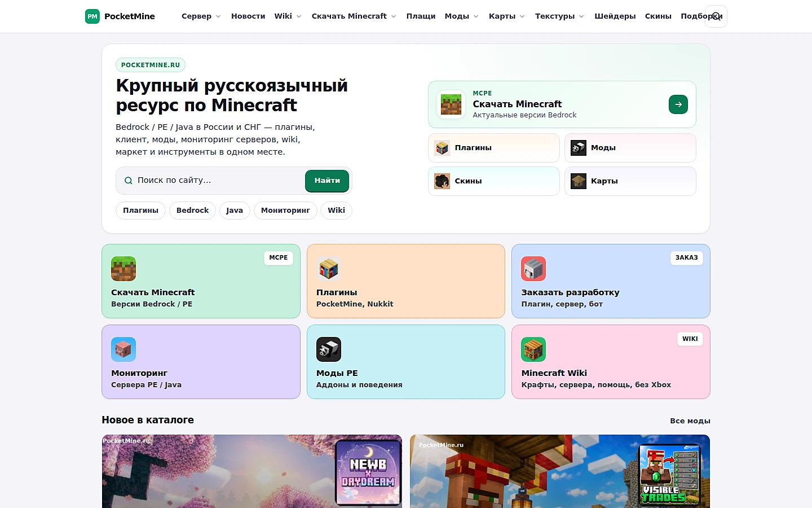Click grass block icon in green tile
This screenshot has height=508, width=812.
pyautogui.click(x=123, y=269)
